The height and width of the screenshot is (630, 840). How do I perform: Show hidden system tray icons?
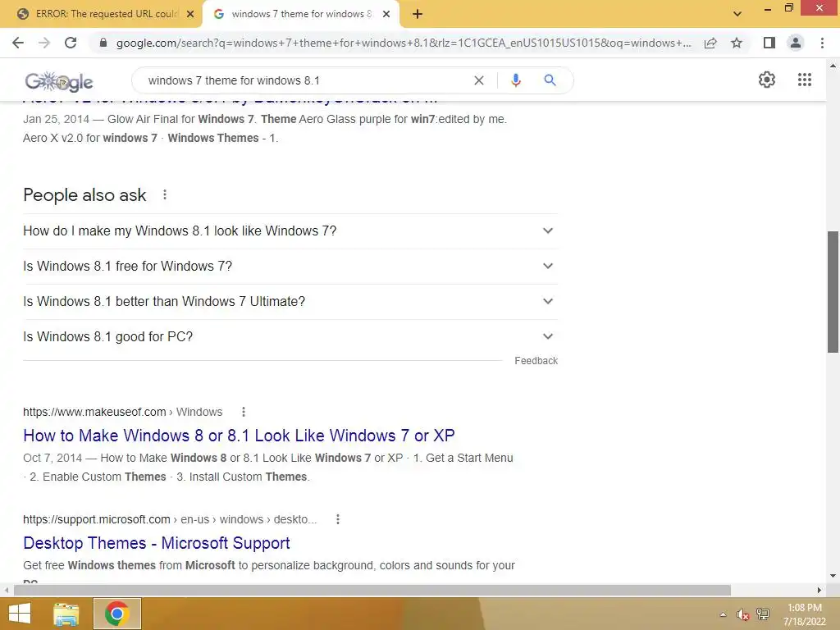(723, 614)
